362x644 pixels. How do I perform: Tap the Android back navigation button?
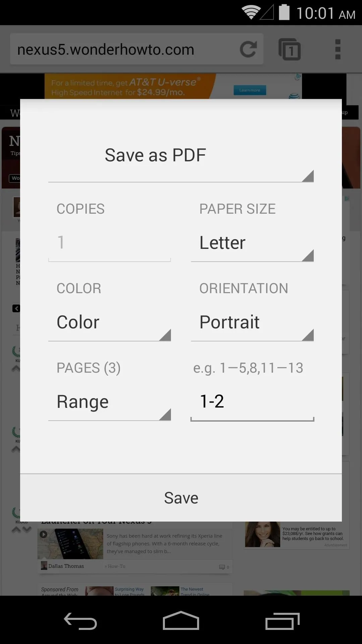tap(80, 621)
